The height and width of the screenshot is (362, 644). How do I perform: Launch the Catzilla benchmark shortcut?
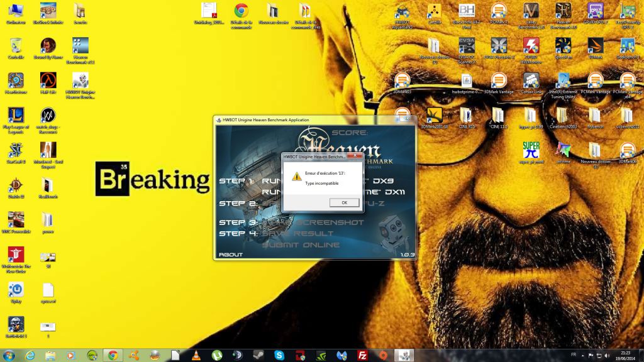coord(434,14)
